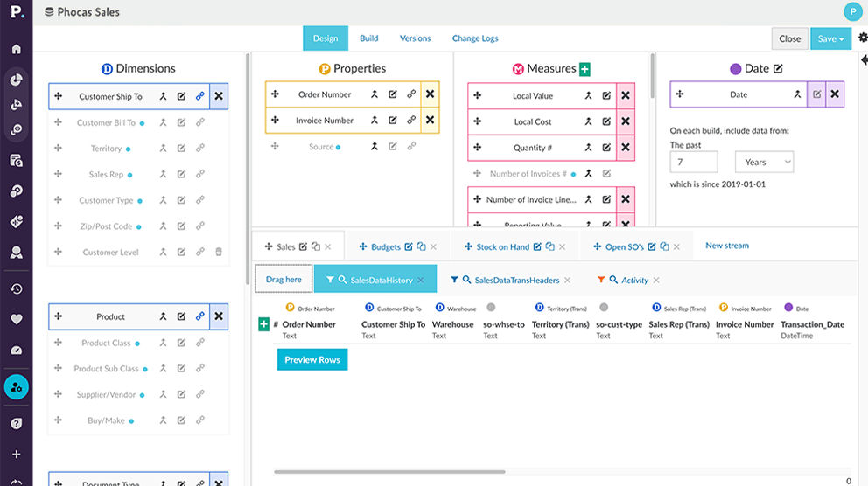Screen dimensions: 868x486
Task: Close the SalesDataTransHeaders source
Action: 567,280
